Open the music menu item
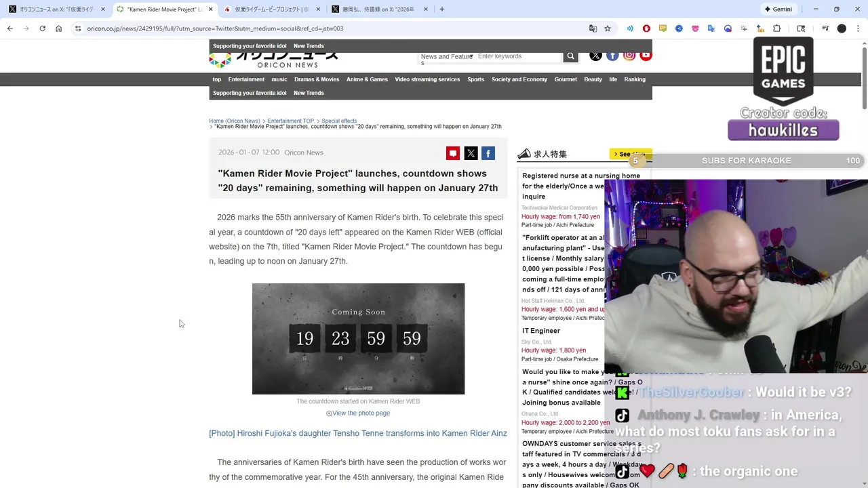 pos(279,79)
